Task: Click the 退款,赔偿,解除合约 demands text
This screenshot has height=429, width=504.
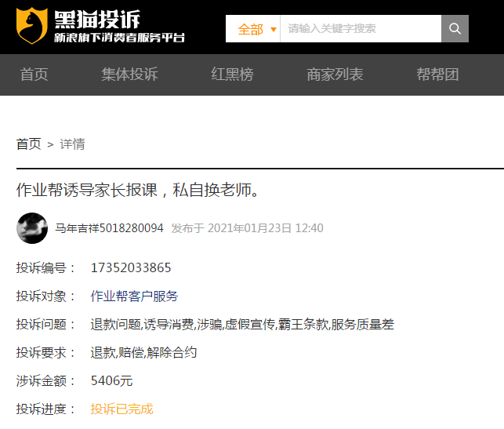Action: 143,352
